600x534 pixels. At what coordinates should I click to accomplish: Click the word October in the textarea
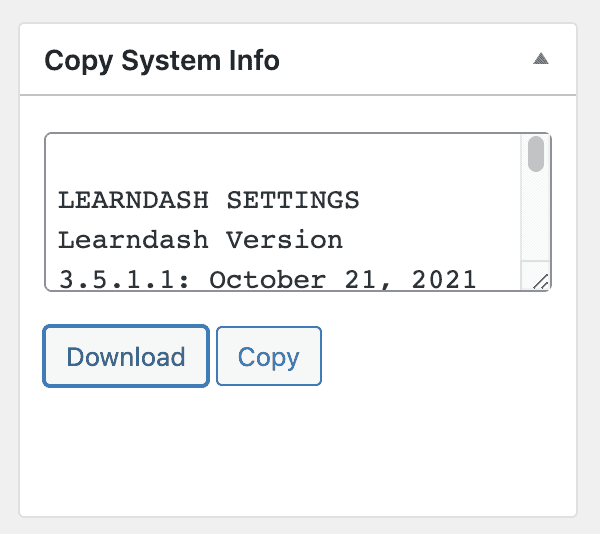pos(267,280)
